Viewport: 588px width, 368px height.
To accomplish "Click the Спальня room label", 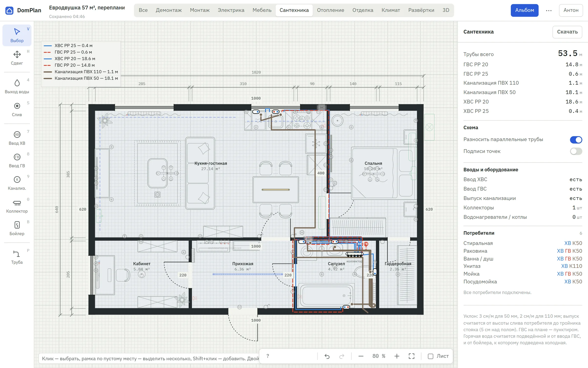I will pyautogui.click(x=373, y=163).
